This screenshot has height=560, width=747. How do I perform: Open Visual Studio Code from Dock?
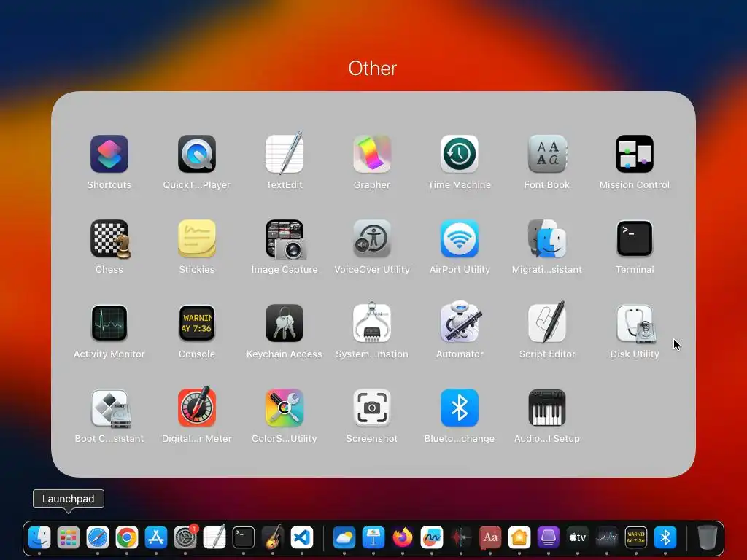click(301, 538)
